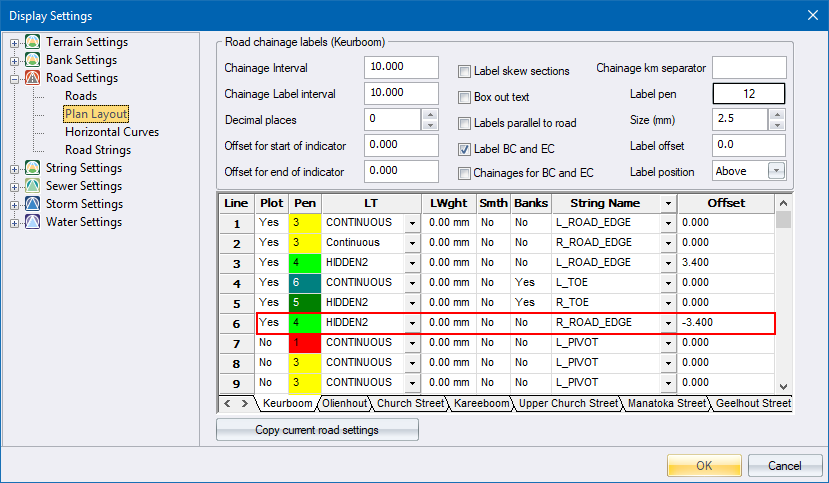
Task: Open line 1 LT CONTINUOUS dropdown
Action: click(412, 223)
